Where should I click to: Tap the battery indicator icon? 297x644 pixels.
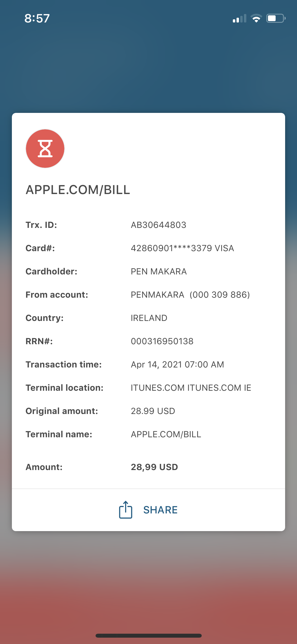click(x=276, y=18)
